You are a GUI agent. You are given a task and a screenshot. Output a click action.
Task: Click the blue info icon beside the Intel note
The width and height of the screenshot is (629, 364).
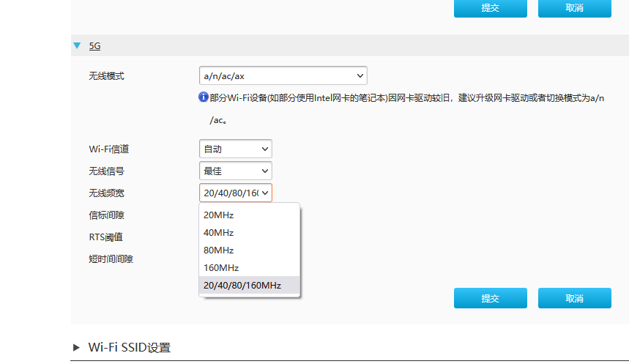(x=204, y=97)
